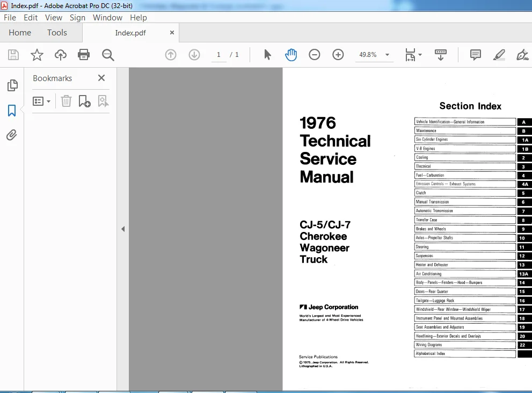The image size is (532, 393).
Task: Click the 49.8% zoom field
Action: point(368,55)
